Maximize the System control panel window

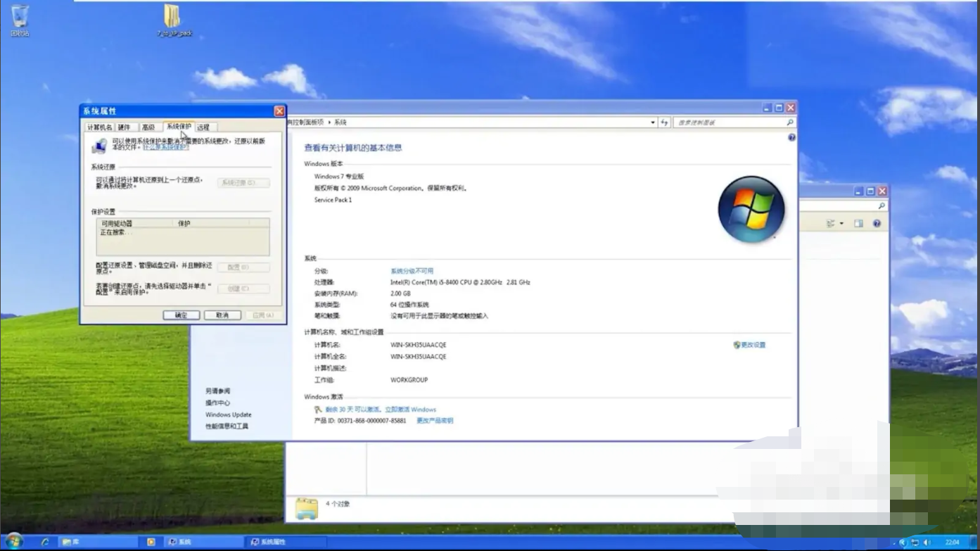pos(779,108)
